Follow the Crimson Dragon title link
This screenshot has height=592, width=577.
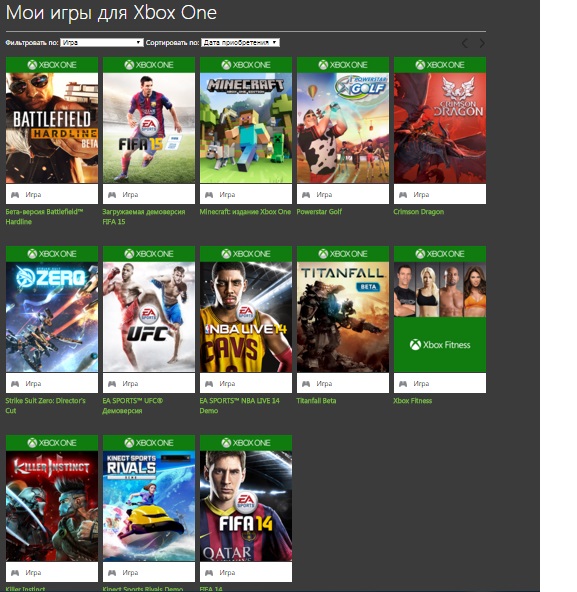419,212
